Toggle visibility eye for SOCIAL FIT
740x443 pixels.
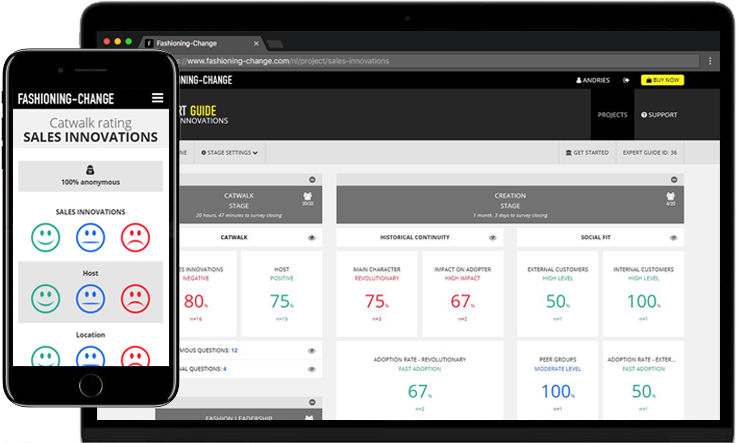pyautogui.click(x=673, y=238)
